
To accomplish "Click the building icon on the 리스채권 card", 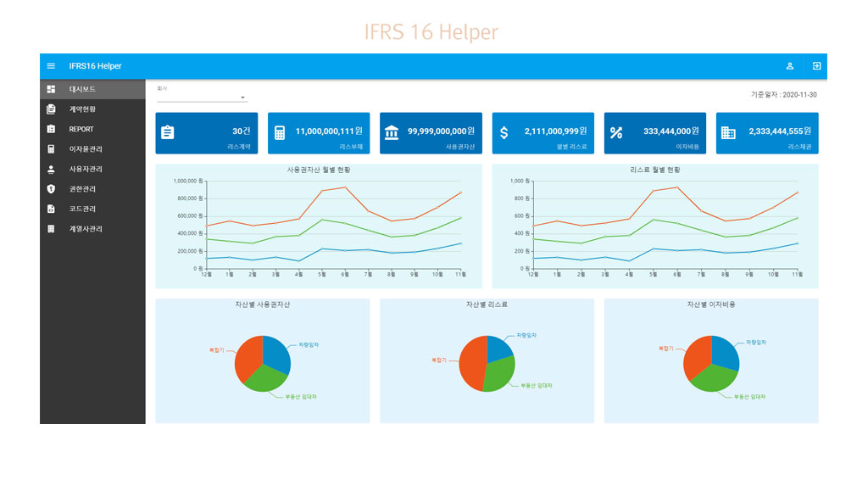I will point(728,132).
